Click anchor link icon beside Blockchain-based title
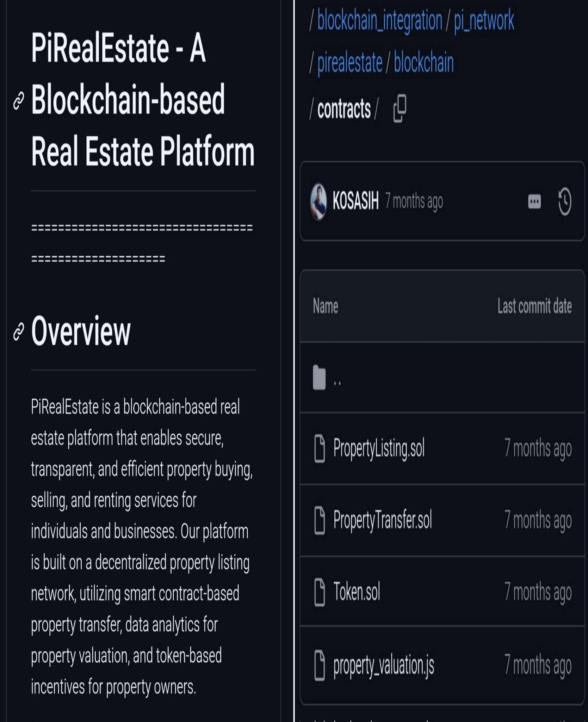 pyautogui.click(x=19, y=101)
